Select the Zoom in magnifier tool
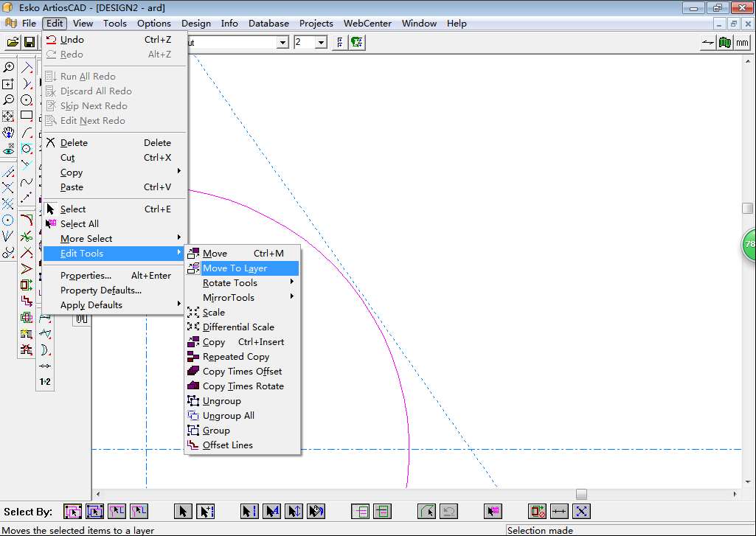Viewport: 756px width, 536px height. [8, 68]
